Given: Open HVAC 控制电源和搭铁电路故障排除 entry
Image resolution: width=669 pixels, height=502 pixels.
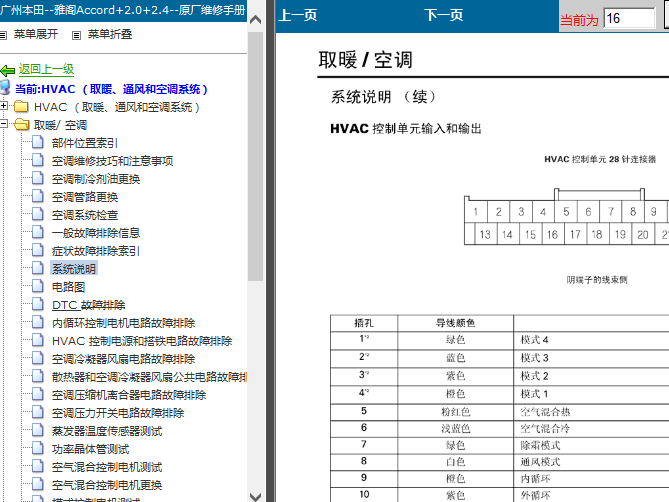Looking at the screenshot, I should point(142,341).
